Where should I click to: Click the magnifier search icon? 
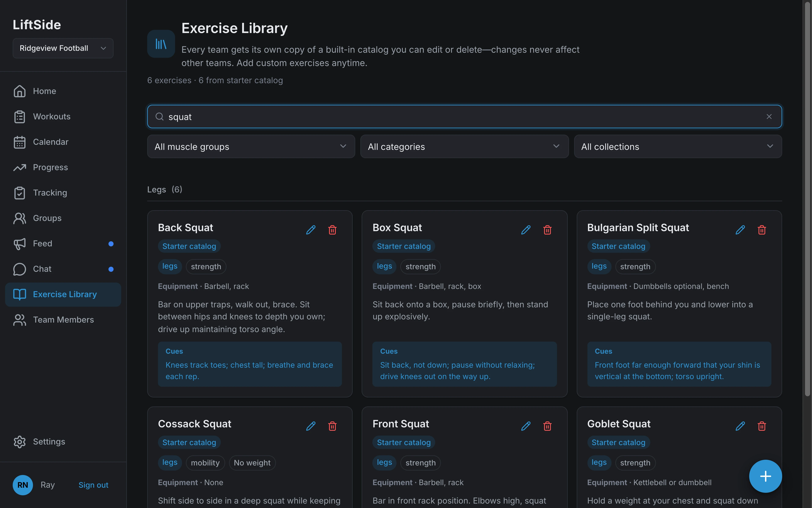click(160, 117)
